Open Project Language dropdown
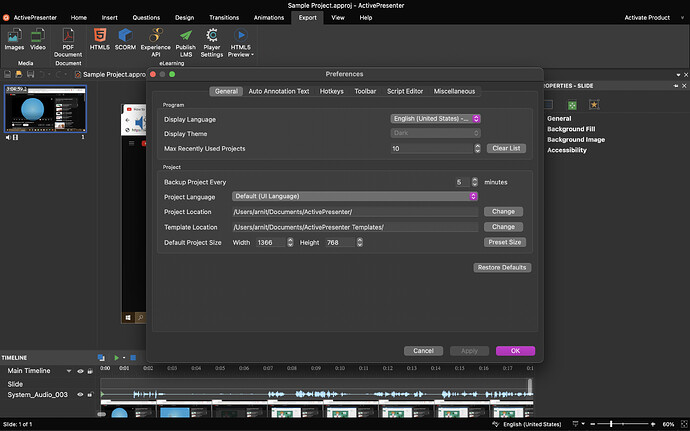 [x=355, y=196]
